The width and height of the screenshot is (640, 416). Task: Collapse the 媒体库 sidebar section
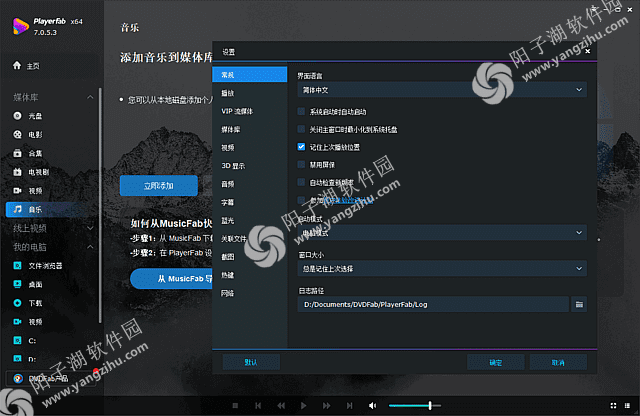click(90, 97)
